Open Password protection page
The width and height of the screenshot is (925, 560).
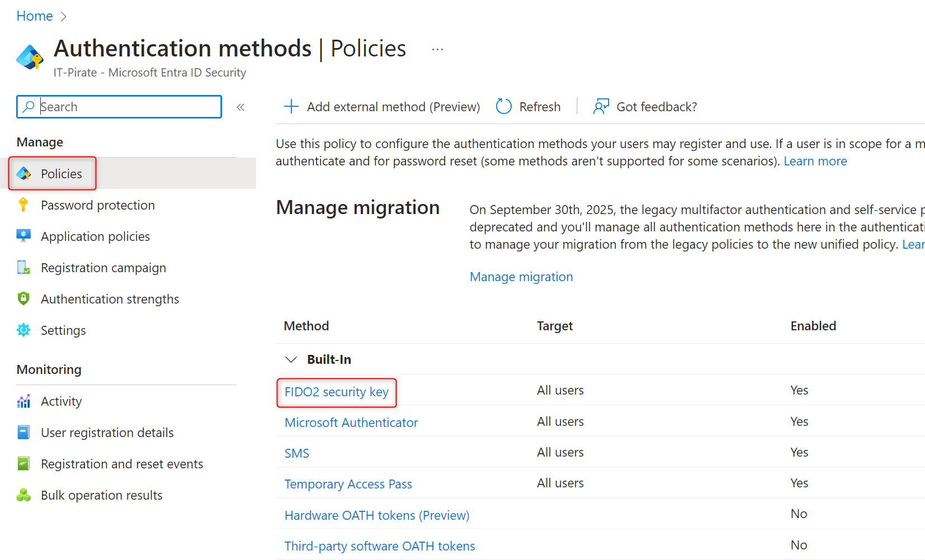[x=98, y=205]
